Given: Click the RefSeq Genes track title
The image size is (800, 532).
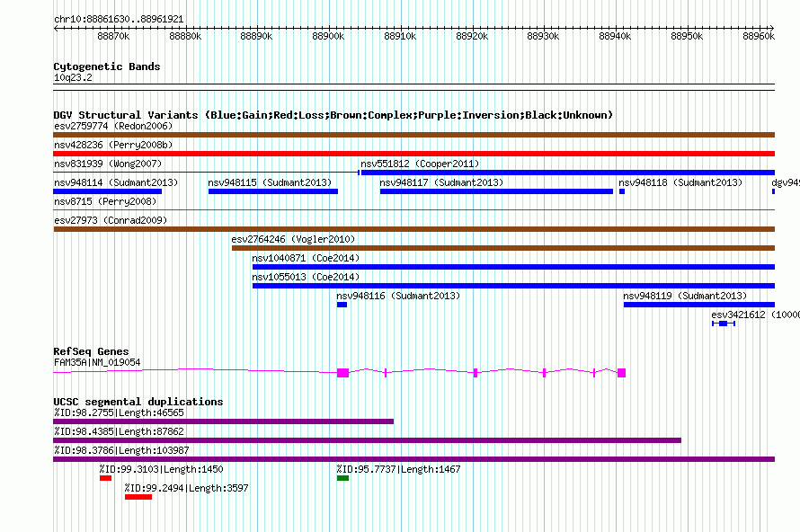Looking at the screenshot, I should coord(91,351).
